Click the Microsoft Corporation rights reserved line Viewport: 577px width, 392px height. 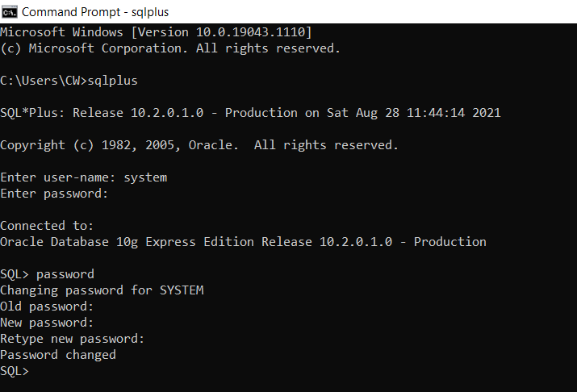(170, 48)
